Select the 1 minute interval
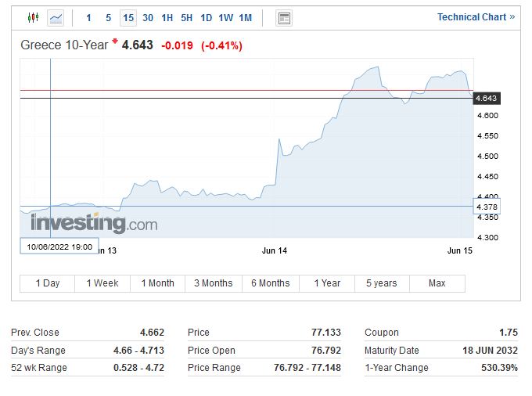The width and height of the screenshot is (532, 396). click(88, 18)
